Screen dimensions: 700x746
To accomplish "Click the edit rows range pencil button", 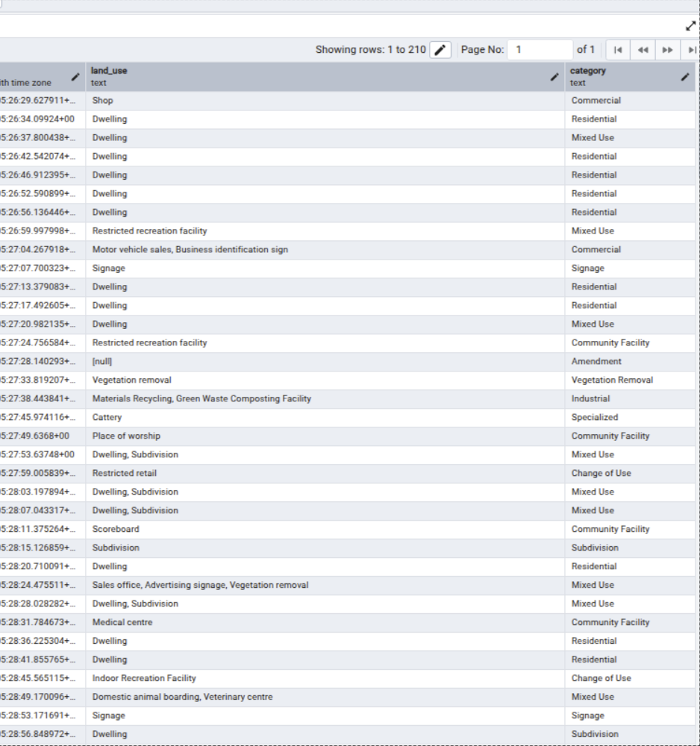I will 440,50.
